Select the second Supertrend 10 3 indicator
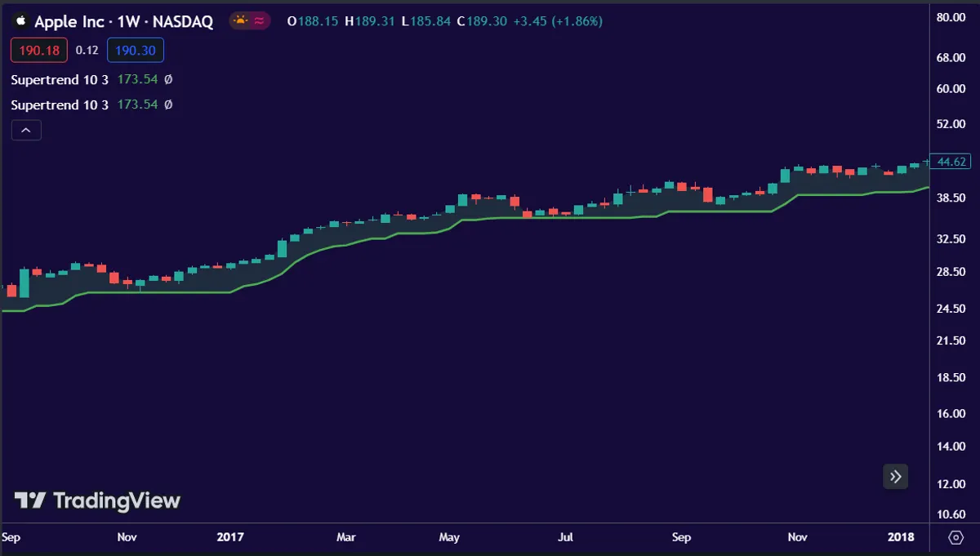Screen dimensions: 980x556 click(x=60, y=105)
